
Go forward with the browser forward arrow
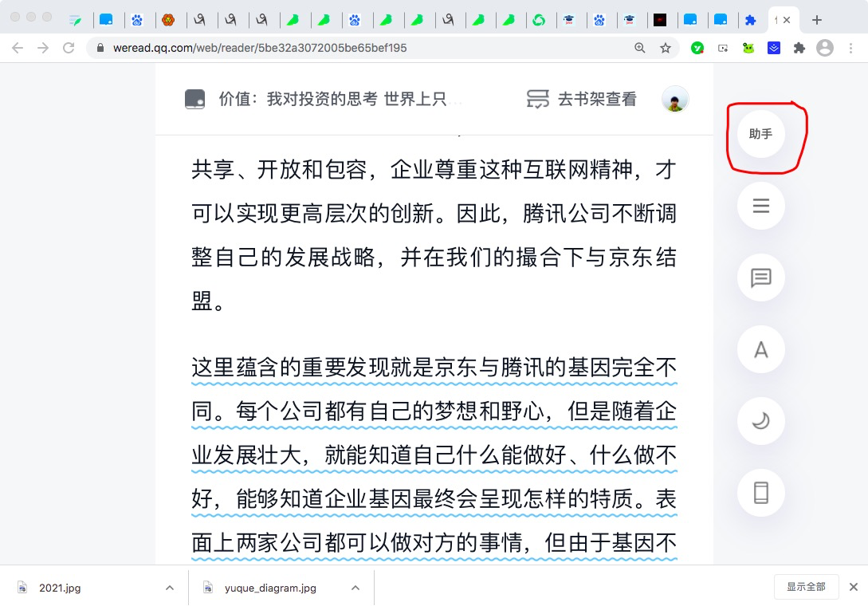pyautogui.click(x=43, y=48)
